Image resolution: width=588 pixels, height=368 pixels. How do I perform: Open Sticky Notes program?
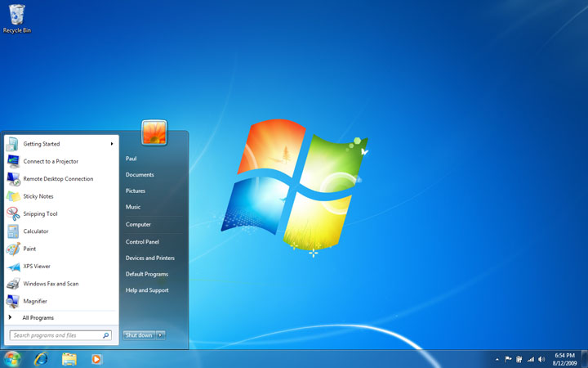click(38, 196)
